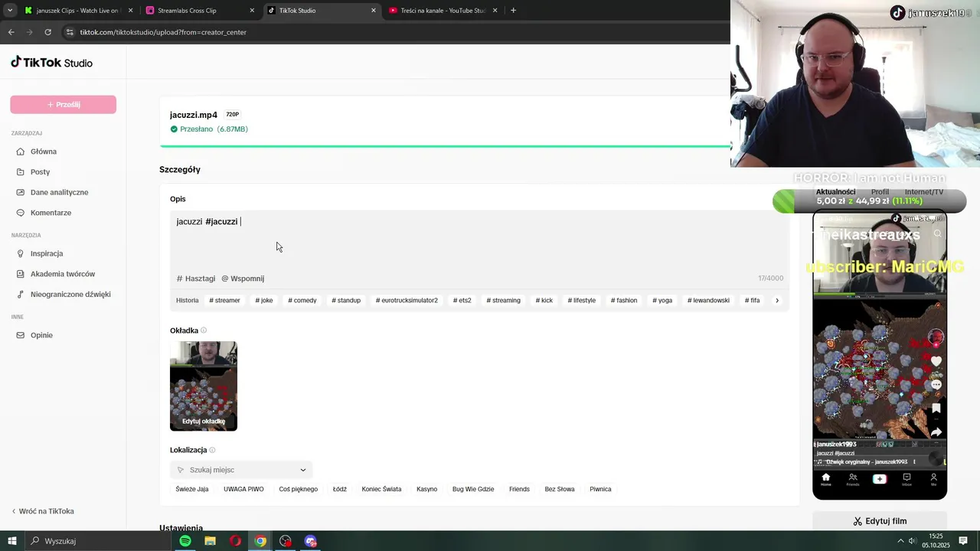The height and width of the screenshot is (551, 980).
Task: Open the Szukaj miejsc location dropdown
Action: (241, 470)
